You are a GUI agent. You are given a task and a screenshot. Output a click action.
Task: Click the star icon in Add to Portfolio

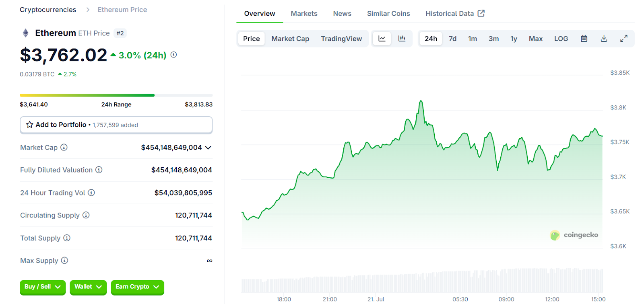(x=30, y=125)
